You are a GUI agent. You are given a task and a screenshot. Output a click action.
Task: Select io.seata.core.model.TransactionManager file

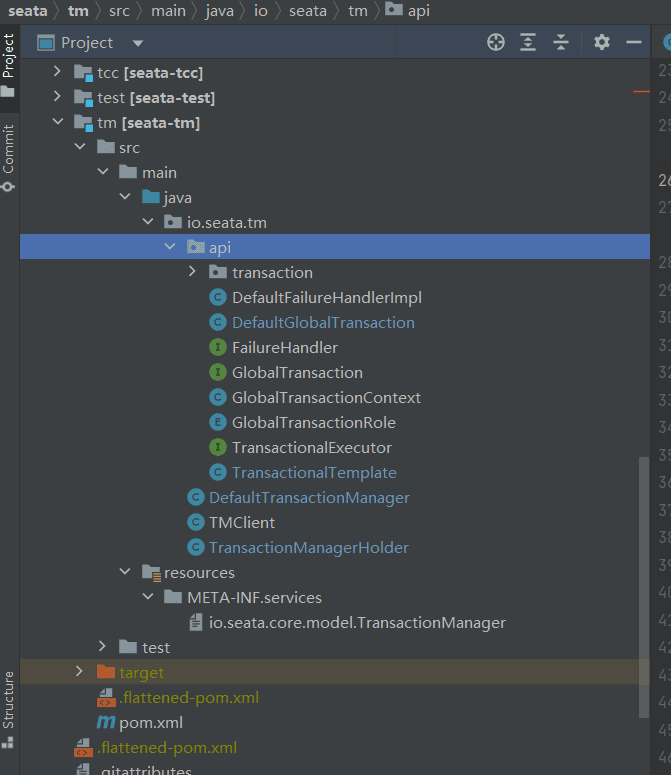coord(357,622)
